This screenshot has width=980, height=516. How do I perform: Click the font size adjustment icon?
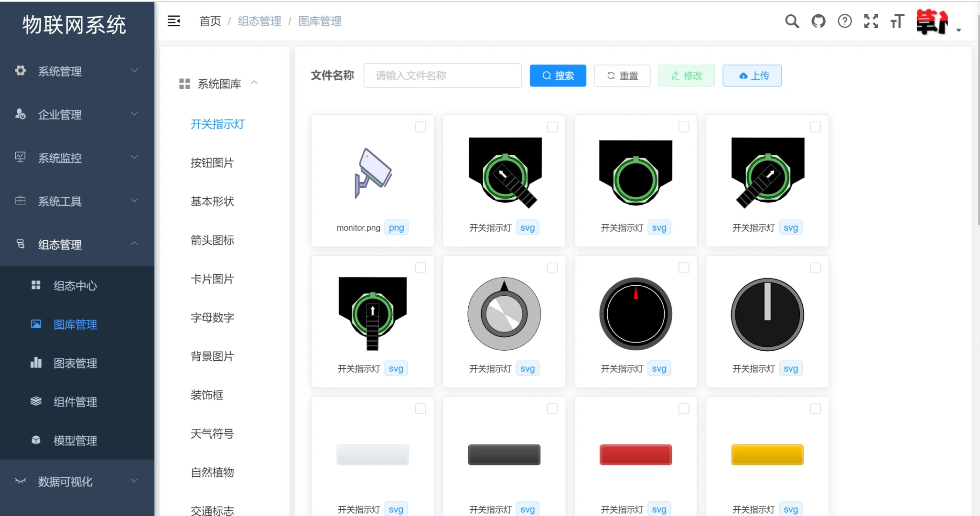pyautogui.click(x=897, y=21)
